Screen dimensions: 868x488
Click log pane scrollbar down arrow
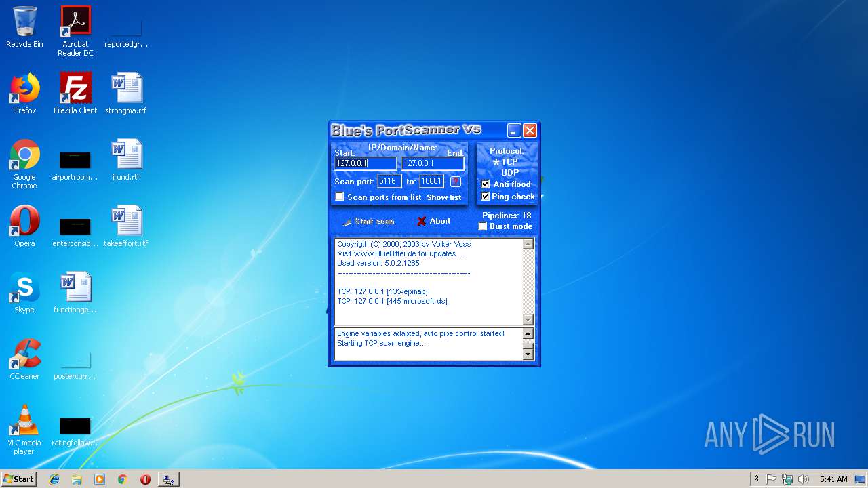click(528, 354)
